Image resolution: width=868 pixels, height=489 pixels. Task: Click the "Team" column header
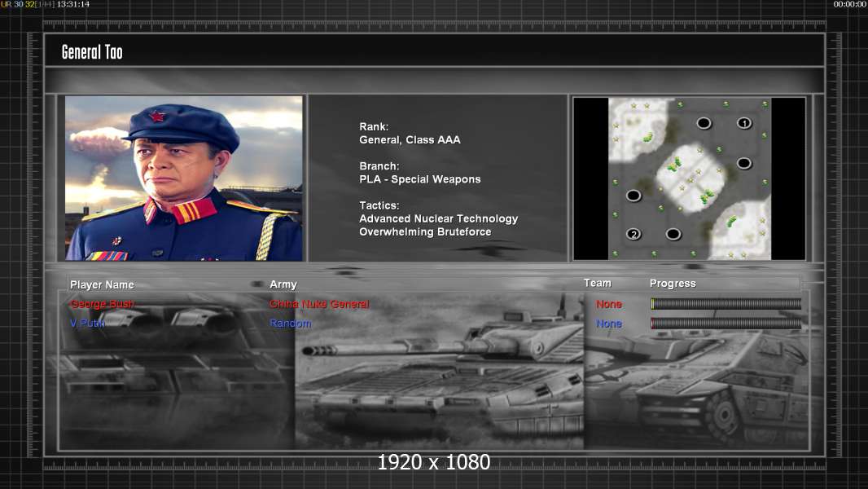pos(598,283)
